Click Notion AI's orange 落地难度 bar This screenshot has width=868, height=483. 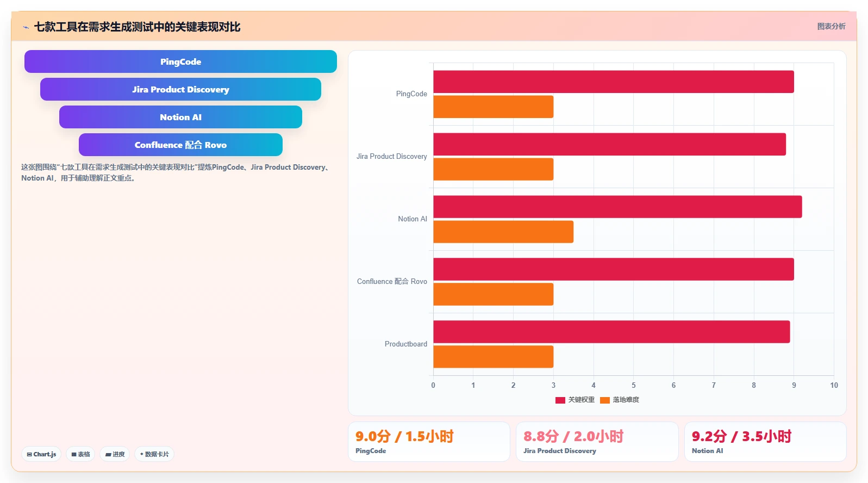coord(503,232)
